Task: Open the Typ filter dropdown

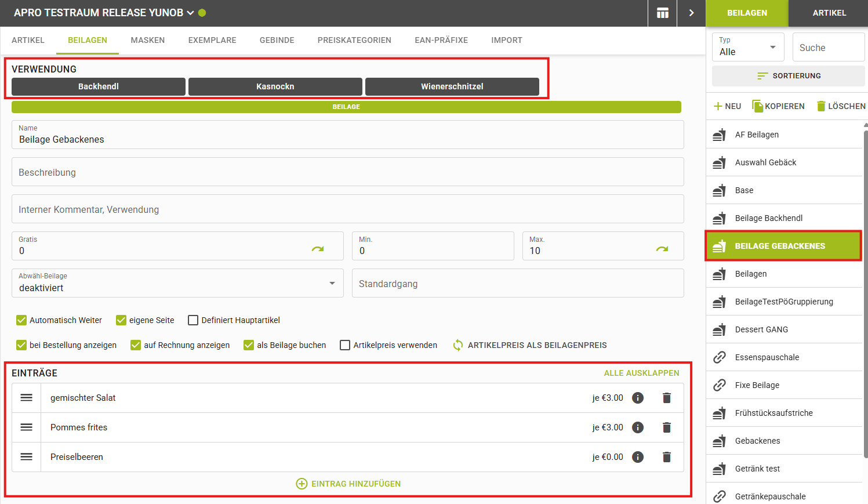Action: coord(748,47)
